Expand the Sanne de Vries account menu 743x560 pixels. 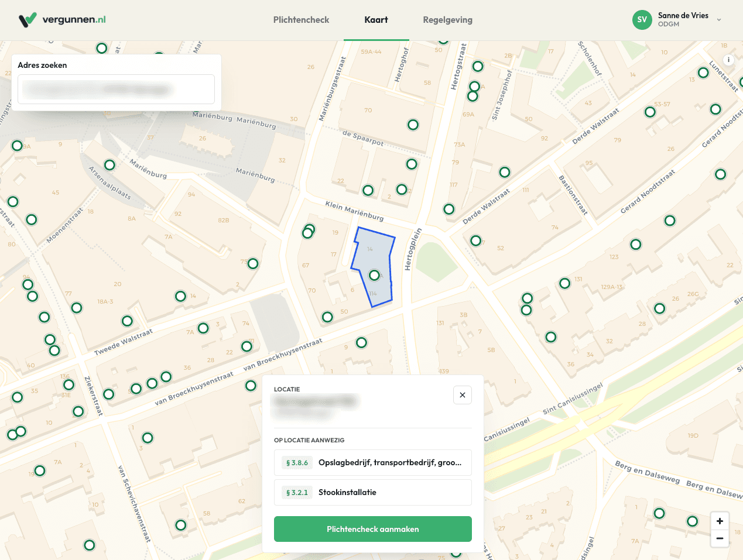coord(719,20)
